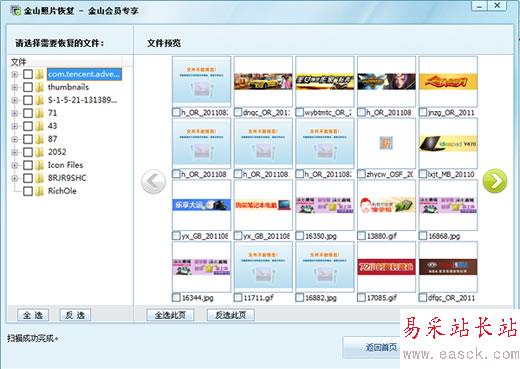This screenshot has width=520, height=369.
Task: Select the thumbnails folder label
Action: (68, 87)
